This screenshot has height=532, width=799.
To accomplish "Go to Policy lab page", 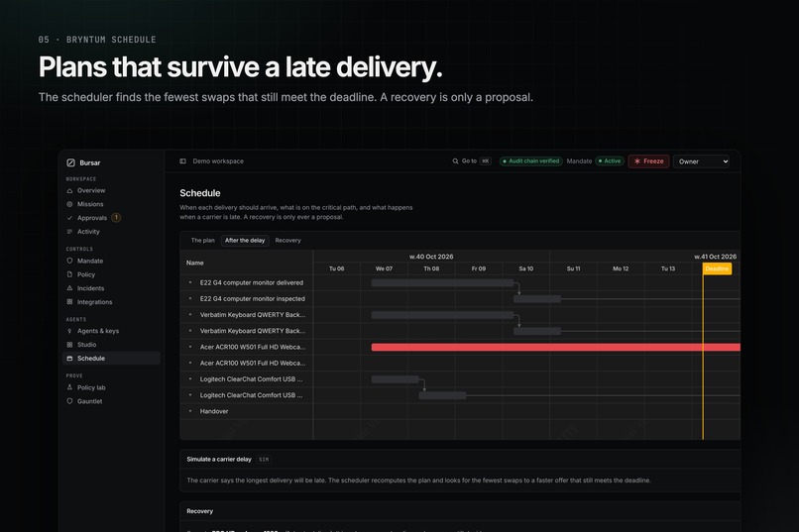I will tap(91, 387).
